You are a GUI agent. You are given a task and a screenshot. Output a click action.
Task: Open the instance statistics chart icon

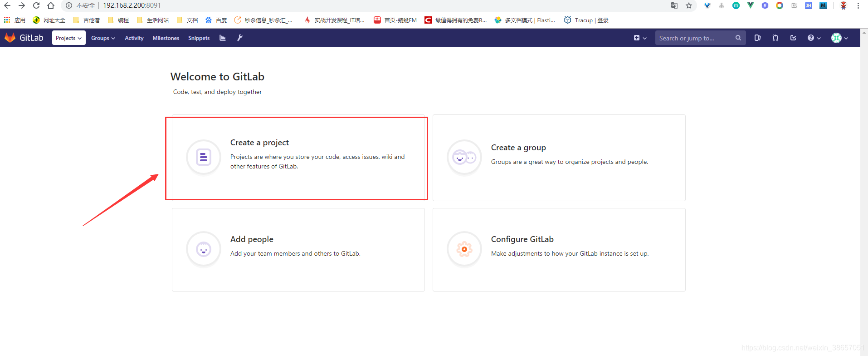pyautogui.click(x=223, y=38)
